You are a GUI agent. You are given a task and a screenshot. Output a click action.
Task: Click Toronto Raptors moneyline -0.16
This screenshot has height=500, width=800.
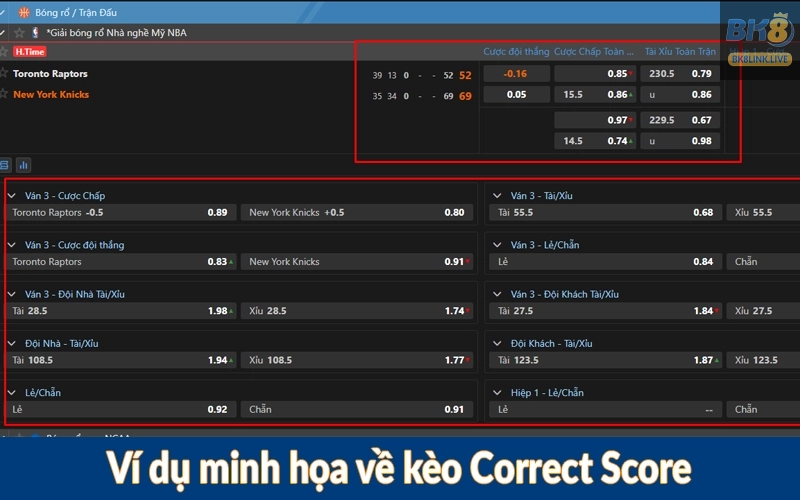pos(516,73)
